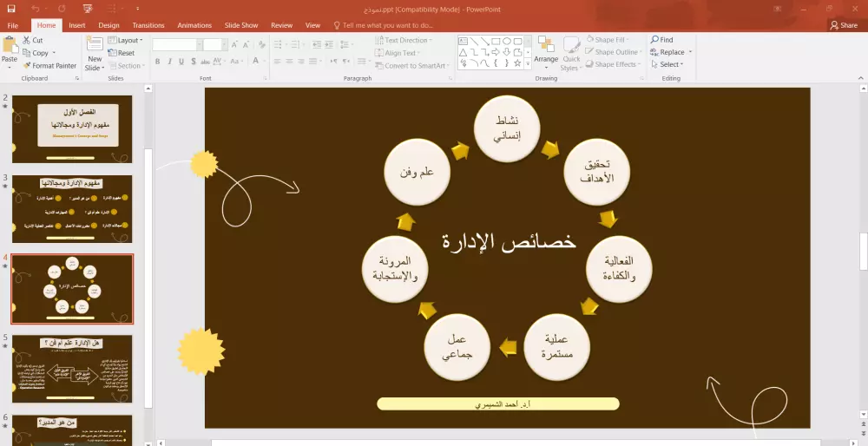The image size is (868, 446).
Task: Go to the Slide Show tab
Action: [x=241, y=25]
